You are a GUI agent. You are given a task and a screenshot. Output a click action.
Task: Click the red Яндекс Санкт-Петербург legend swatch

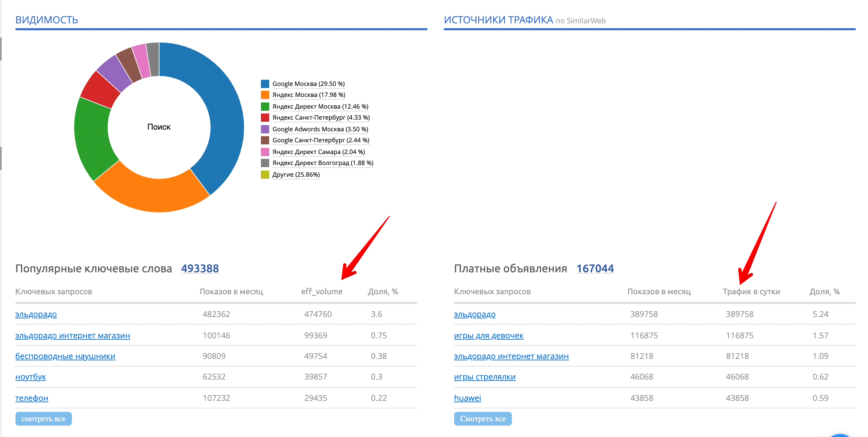tap(265, 117)
